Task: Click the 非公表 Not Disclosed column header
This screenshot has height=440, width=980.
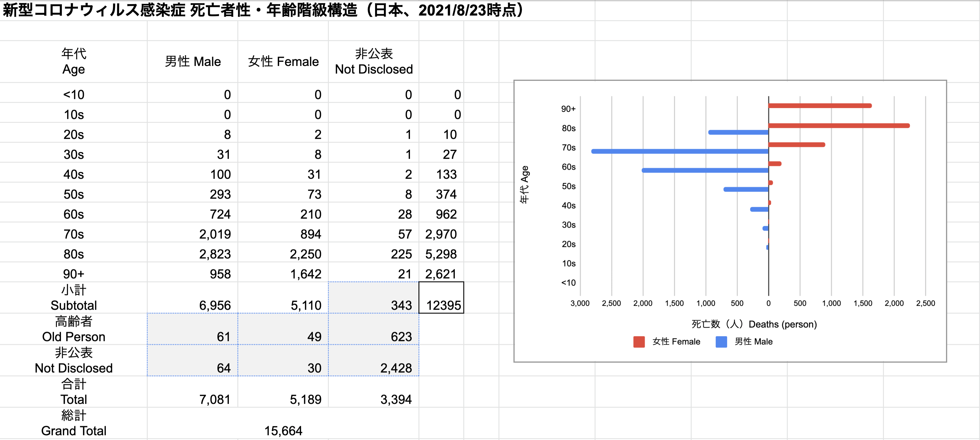Action: coord(374,62)
